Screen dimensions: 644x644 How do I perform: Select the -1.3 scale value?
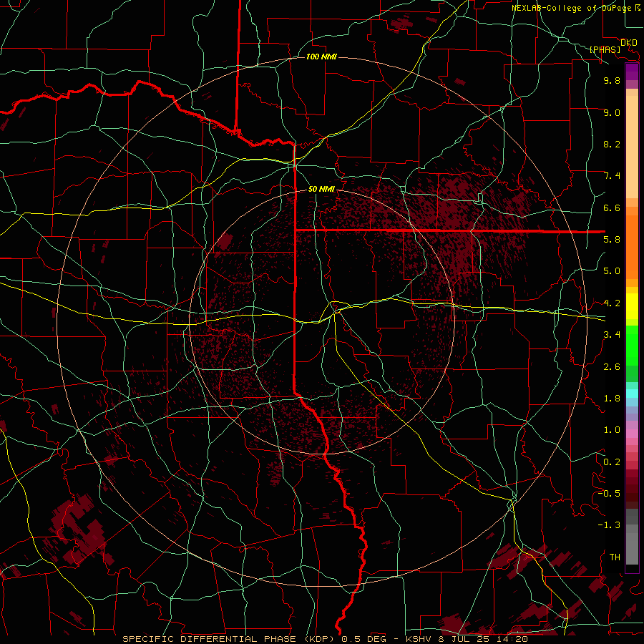point(609,525)
